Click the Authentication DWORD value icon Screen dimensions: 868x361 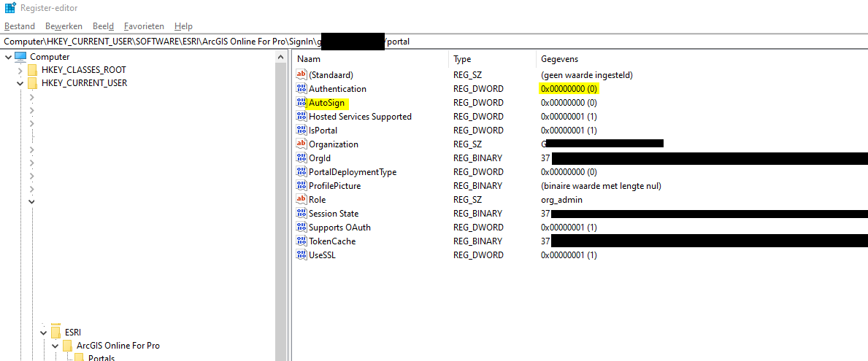(302, 88)
